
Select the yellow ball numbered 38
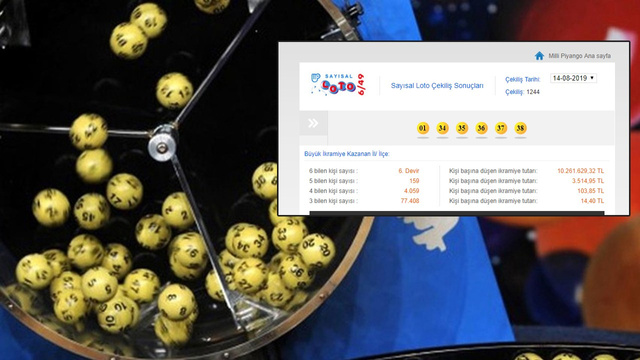pyautogui.click(x=520, y=128)
